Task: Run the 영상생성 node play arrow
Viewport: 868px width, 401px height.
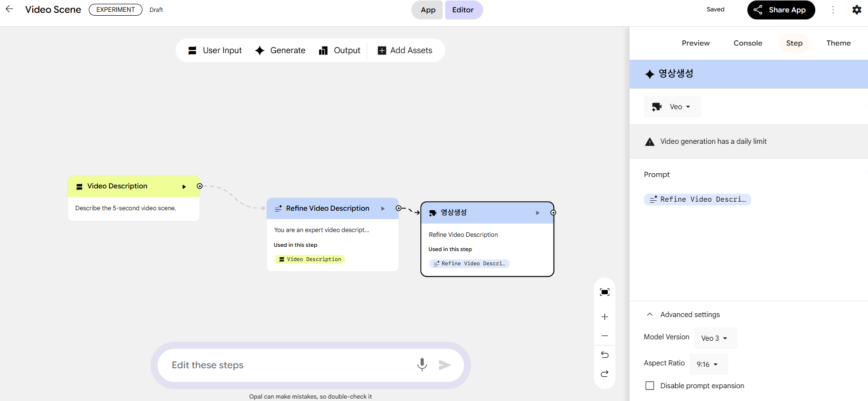Action: click(538, 213)
